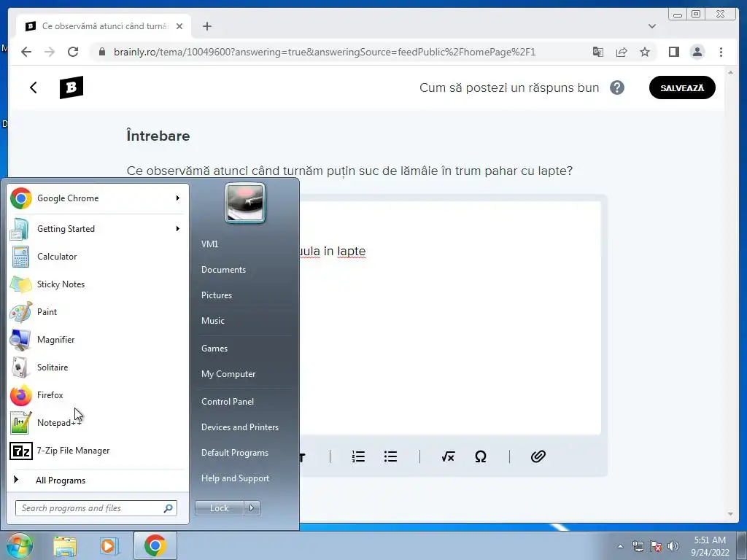Click the Lock button
This screenshot has width=747, height=560.
pos(220,508)
